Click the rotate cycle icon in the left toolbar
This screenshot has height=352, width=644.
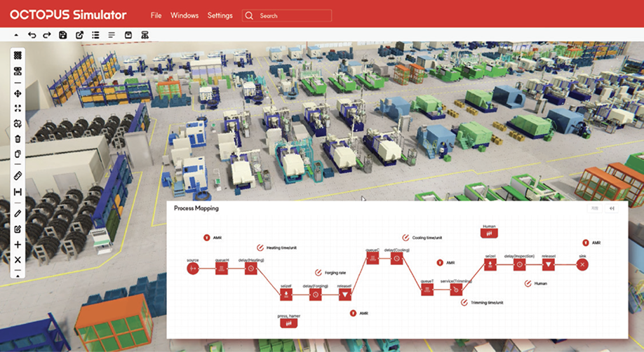pos(18,123)
